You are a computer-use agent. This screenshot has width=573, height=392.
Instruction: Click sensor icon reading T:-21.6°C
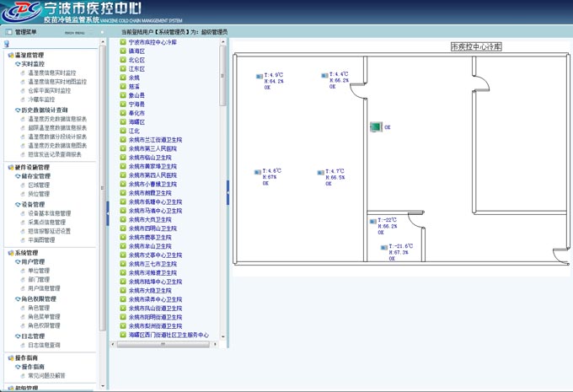pos(384,249)
